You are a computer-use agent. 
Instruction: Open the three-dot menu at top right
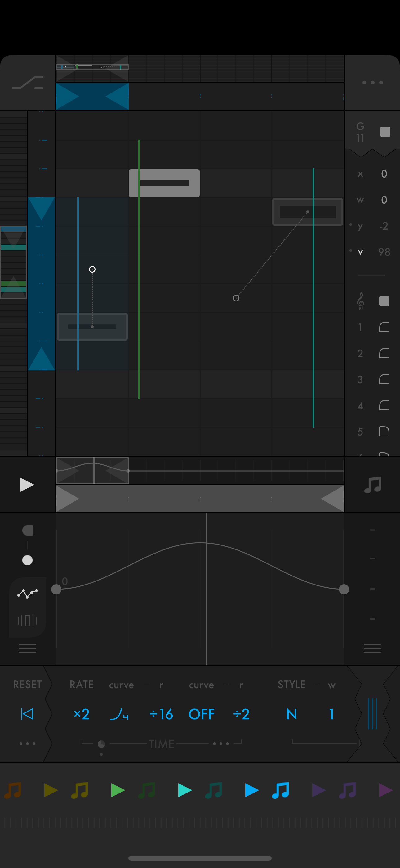click(x=372, y=83)
